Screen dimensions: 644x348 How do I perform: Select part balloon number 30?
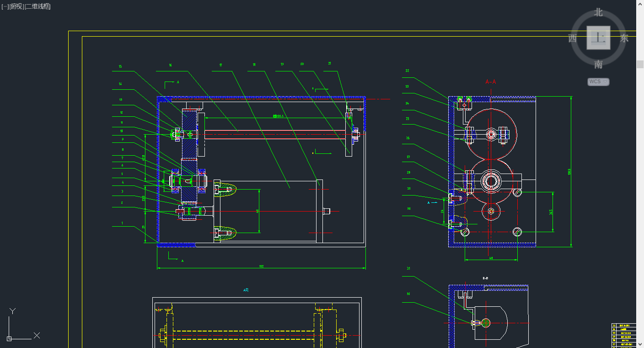(408, 208)
